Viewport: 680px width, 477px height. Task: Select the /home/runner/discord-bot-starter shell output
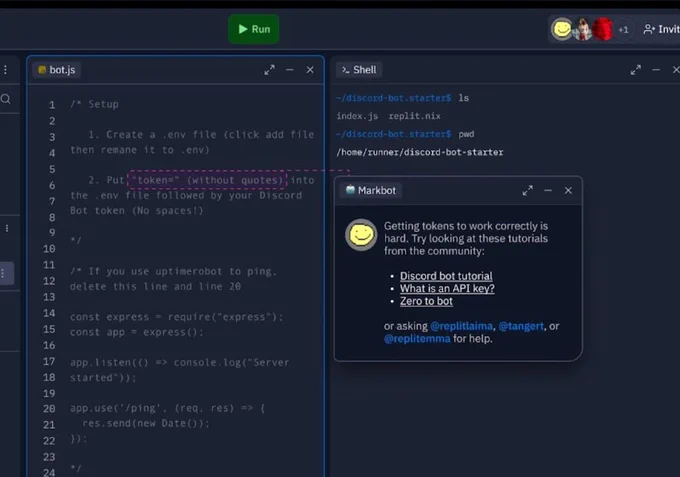click(420, 152)
